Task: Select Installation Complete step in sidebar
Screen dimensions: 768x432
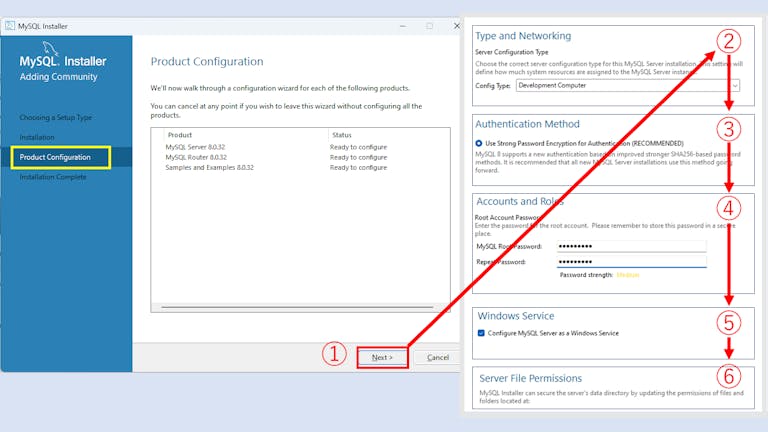Action: coord(53,177)
